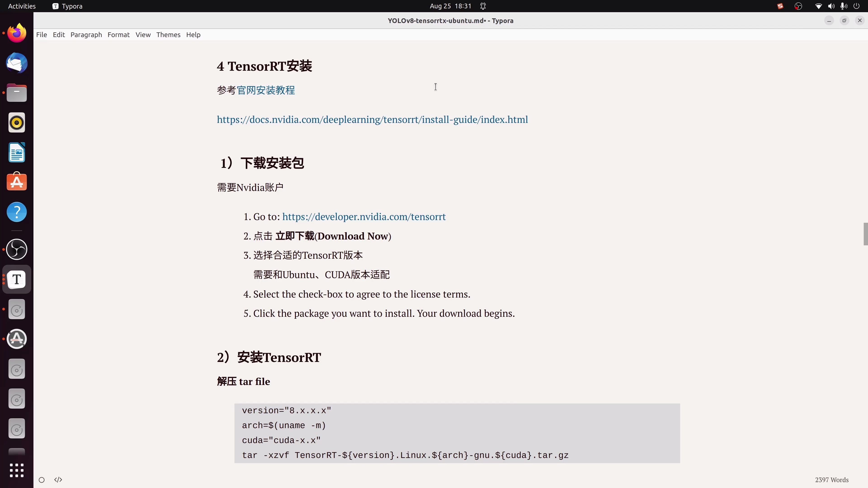Open Show Applications grid in the dock
Screen dimensions: 868x488
16,470
